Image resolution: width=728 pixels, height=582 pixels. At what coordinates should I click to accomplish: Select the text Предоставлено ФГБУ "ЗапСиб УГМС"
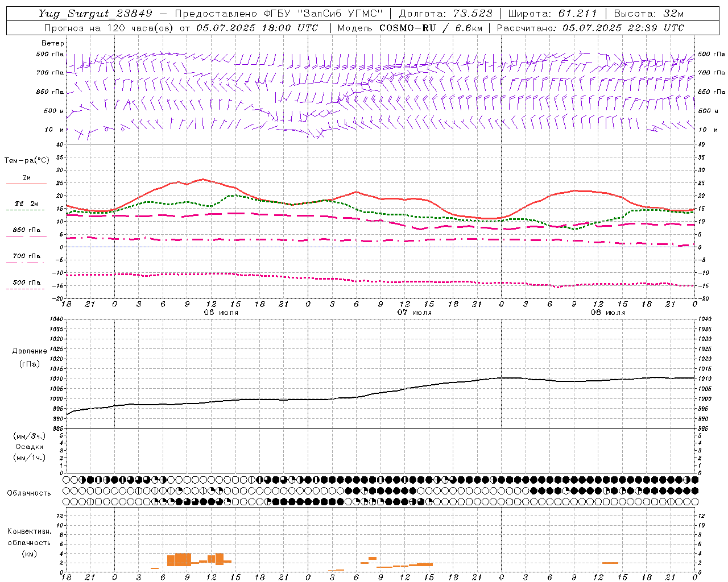tap(279, 14)
